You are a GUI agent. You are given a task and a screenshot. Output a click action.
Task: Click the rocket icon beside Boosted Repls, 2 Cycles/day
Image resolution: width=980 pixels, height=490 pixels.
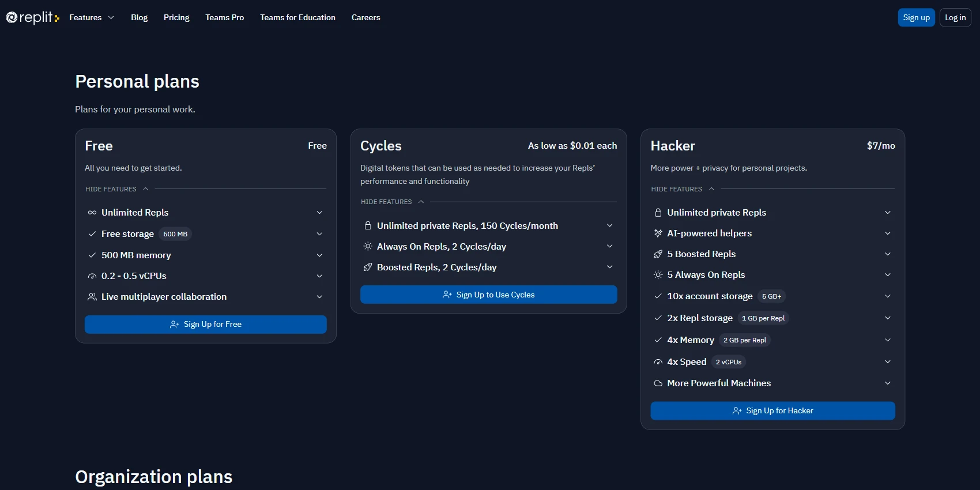pyautogui.click(x=368, y=267)
